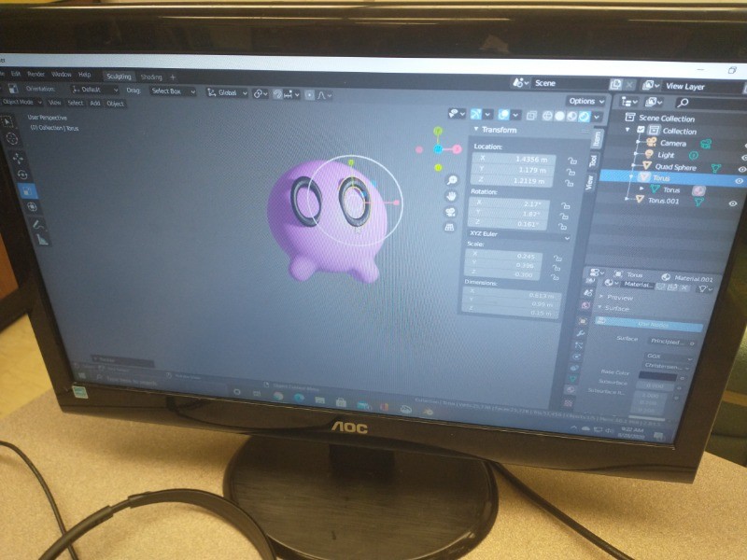Open the Particles properties tab

[579, 345]
